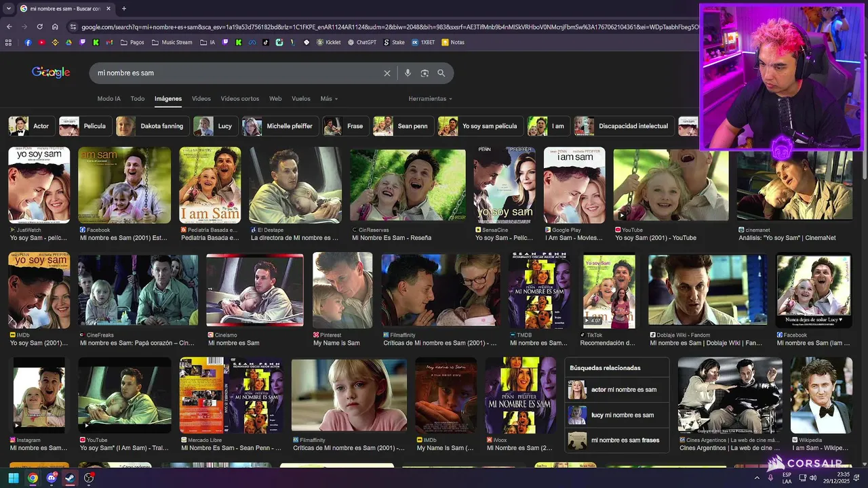Open the tab search dropdown arrow

coord(8,9)
